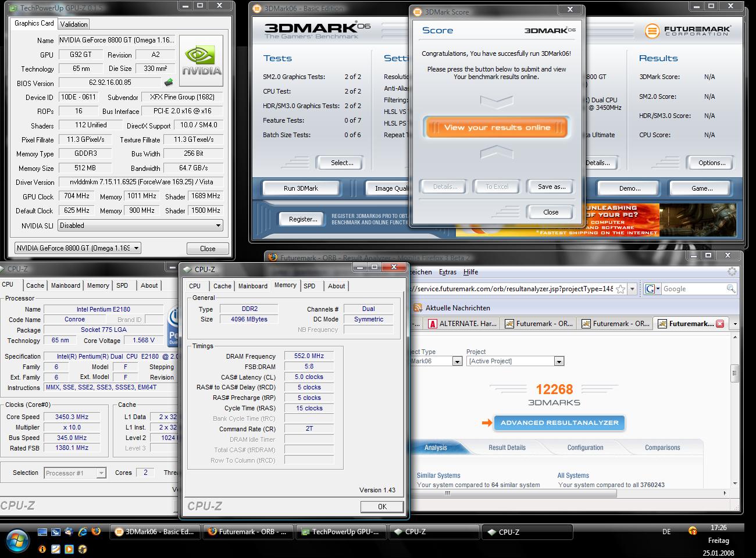The width and height of the screenshot is (756, 558).
Task: Click the Show Desktop quick launch icon
Action: 42,531
